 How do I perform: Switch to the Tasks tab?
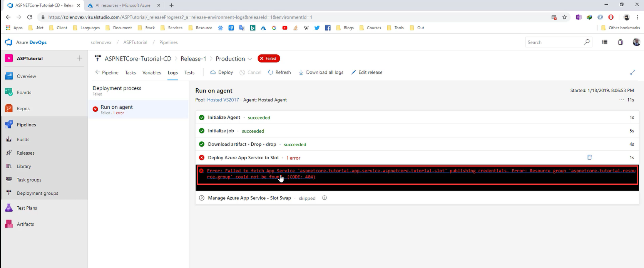click(130, 72)
